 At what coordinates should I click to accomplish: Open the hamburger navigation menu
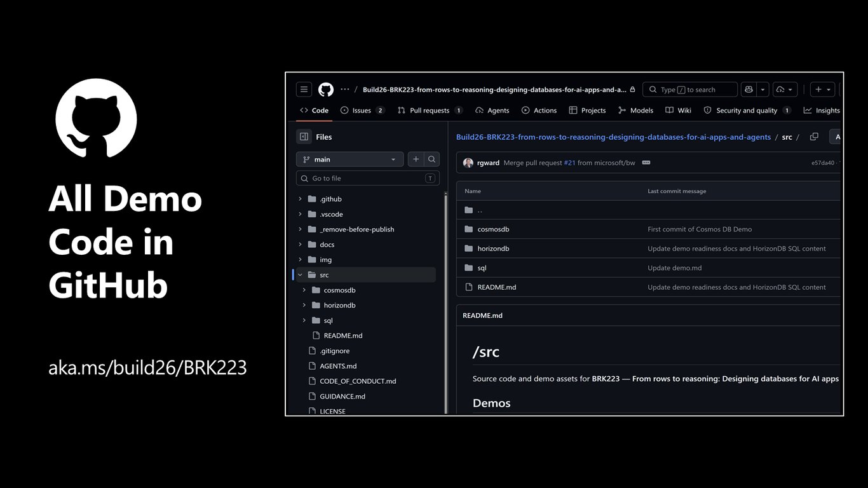pos(304,90)
